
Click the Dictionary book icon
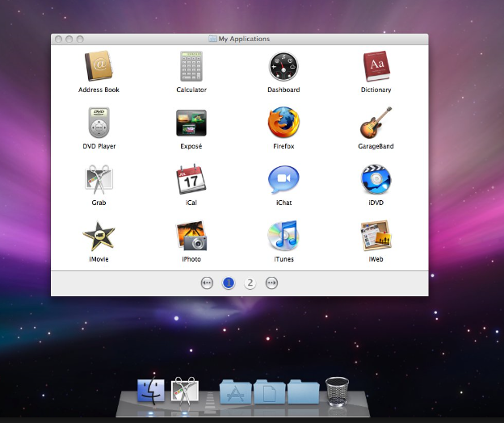pos(376,65)
